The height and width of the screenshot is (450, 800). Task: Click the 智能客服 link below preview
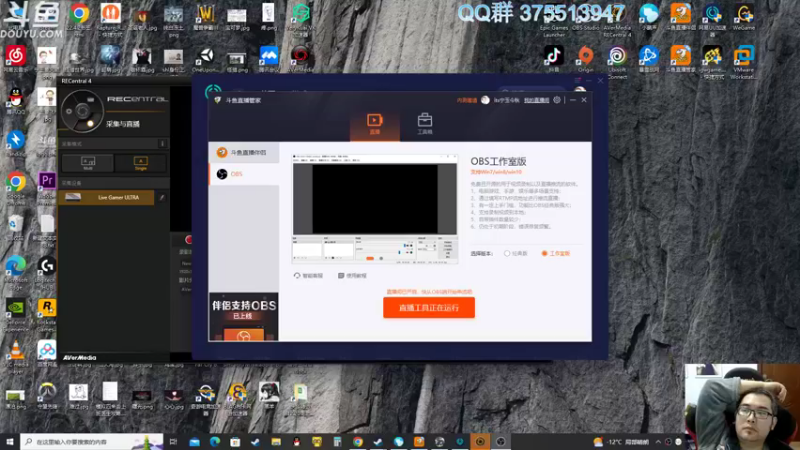308,276
